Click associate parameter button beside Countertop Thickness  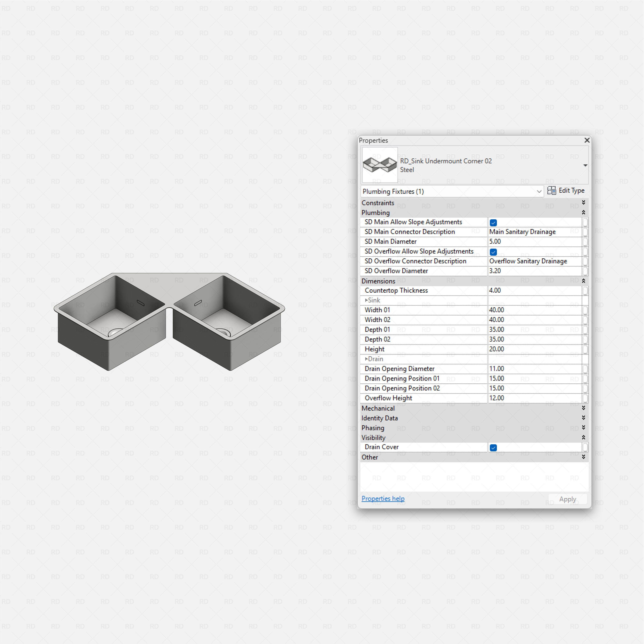coord(585,291)
